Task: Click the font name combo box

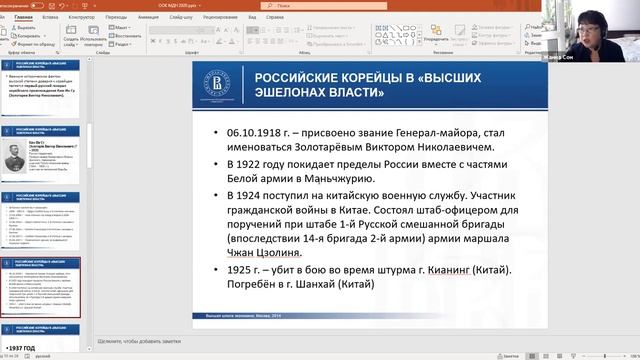Action: 173,30
